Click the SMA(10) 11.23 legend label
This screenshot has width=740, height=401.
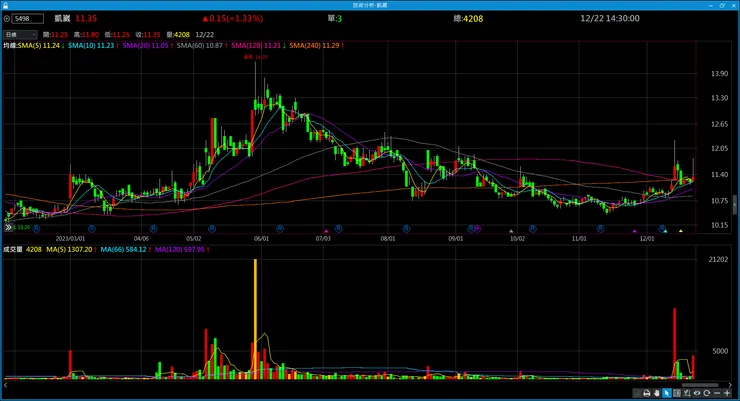(x=91, y=46)
